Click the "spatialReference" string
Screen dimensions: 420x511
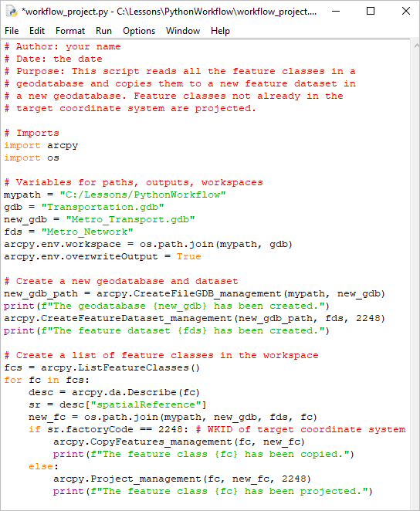coord(146,405)
